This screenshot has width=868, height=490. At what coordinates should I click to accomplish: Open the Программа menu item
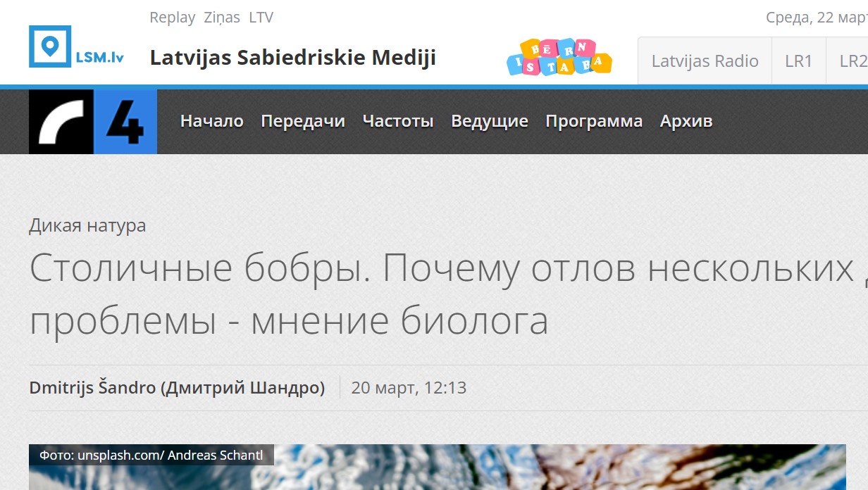click(x=594, y=121)
